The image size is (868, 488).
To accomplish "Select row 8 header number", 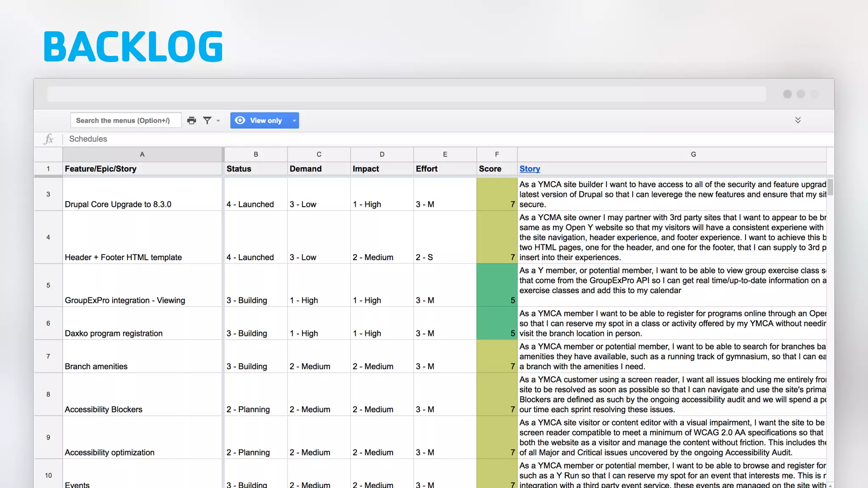I will coord(48,394).
